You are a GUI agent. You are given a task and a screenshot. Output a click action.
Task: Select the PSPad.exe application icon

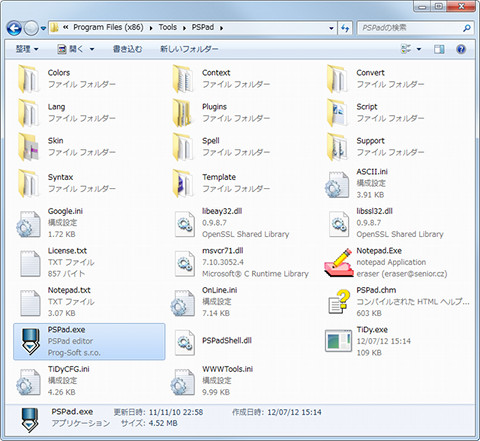30,341
